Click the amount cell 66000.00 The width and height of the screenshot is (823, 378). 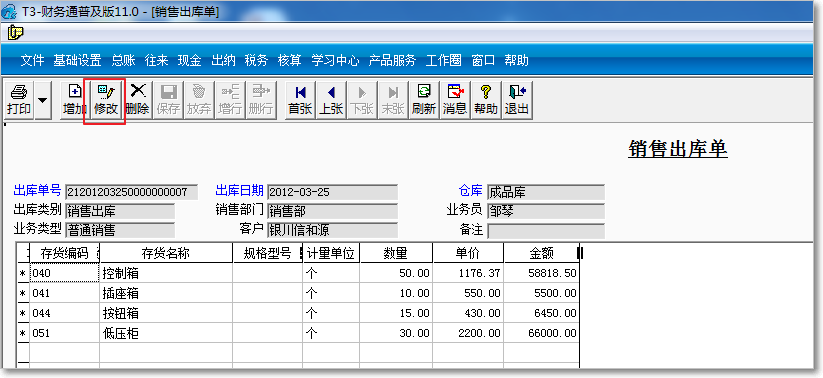coord(541,333)
